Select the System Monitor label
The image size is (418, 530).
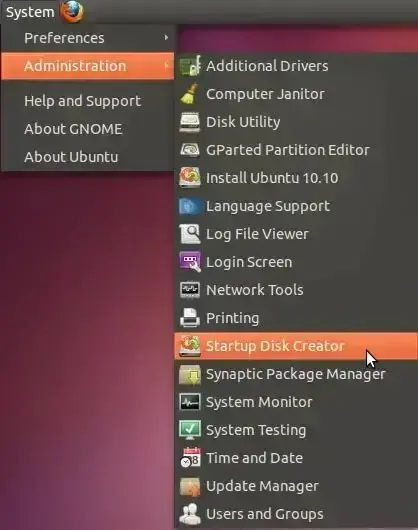pos(259,402)
